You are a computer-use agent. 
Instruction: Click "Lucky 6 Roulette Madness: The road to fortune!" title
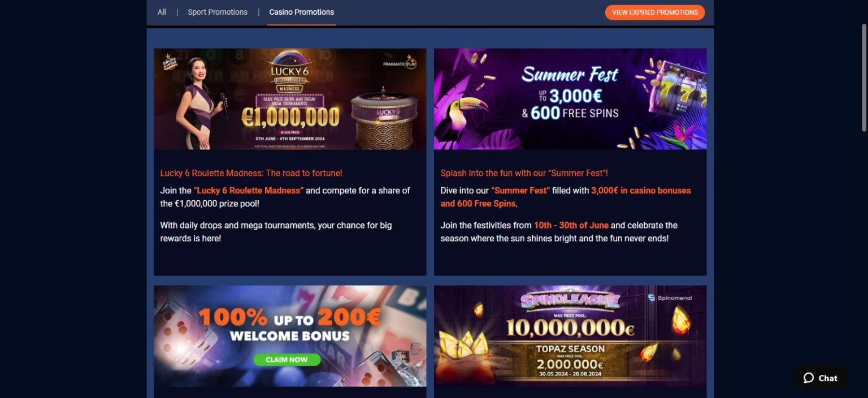[251, 173]
